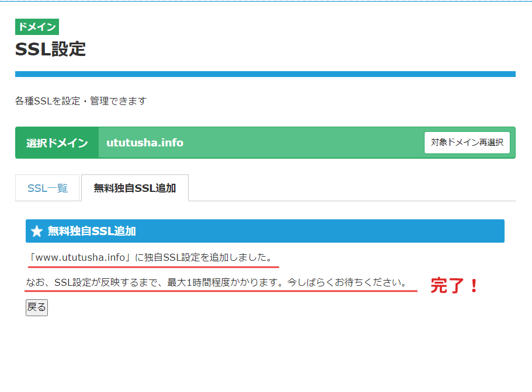The height and width of the screenshot is (392, 532).
Task: Switch to the SSL一覧 tab
Action: [x=47, y=188]
